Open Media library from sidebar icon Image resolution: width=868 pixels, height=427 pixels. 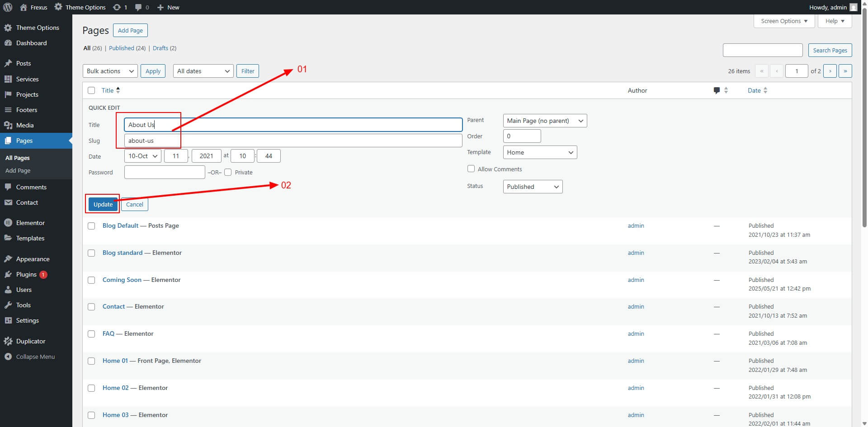(8, 125)
